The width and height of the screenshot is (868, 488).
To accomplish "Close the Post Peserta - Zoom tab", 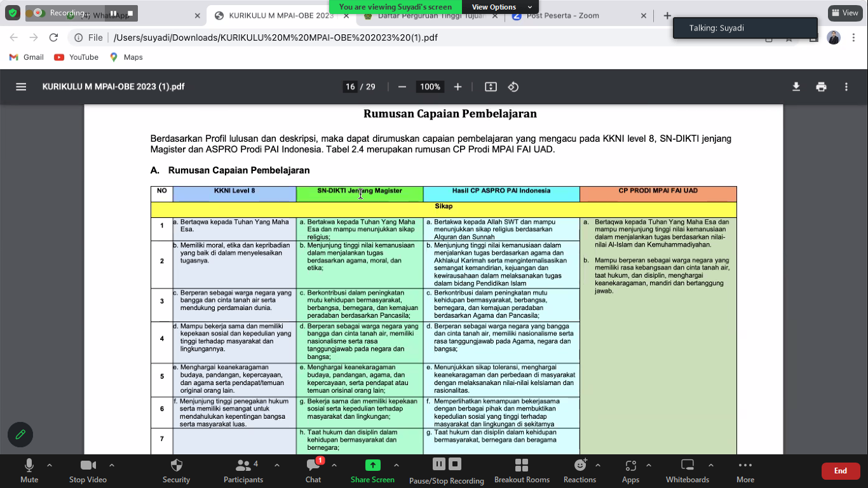I will pyautogui.click(x=644, y=16).
